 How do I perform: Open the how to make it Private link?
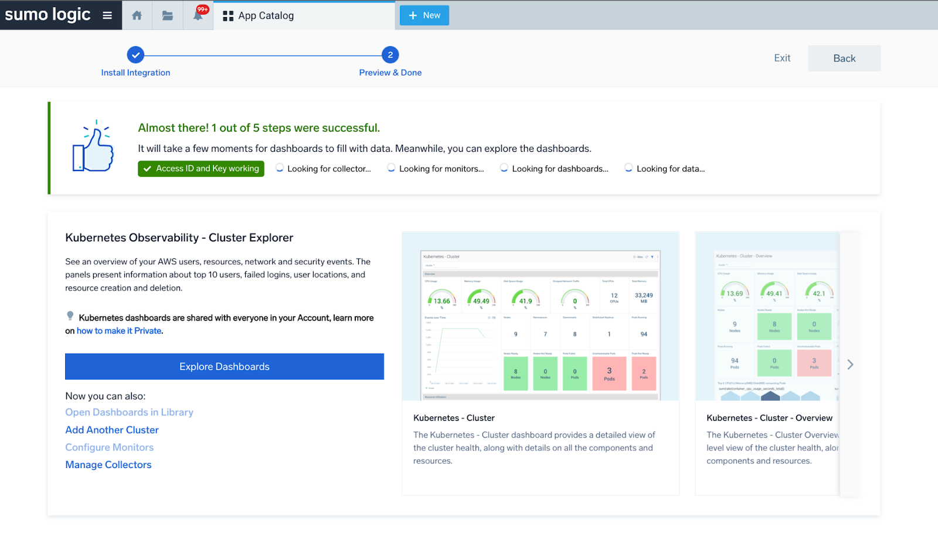click(119, 331)
